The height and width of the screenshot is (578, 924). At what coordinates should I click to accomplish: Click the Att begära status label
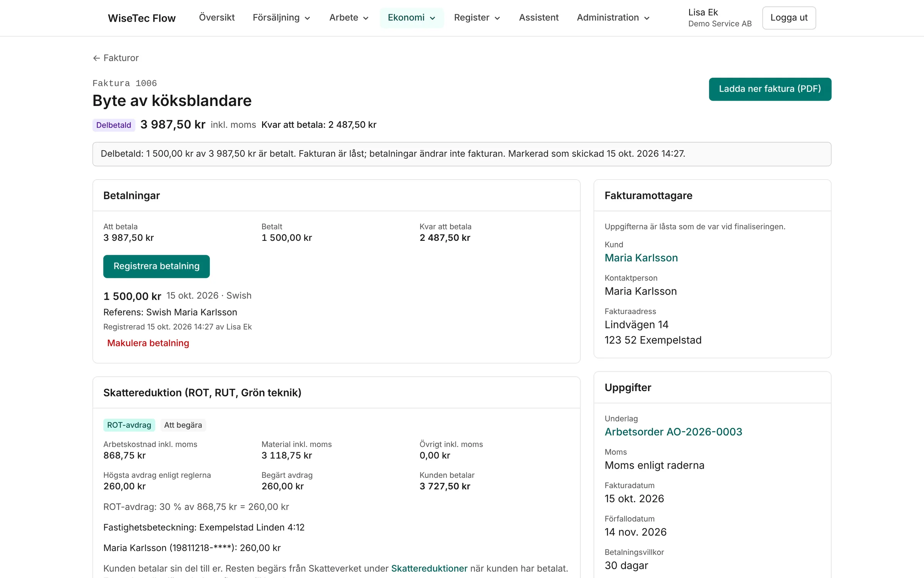pos(183,425)
